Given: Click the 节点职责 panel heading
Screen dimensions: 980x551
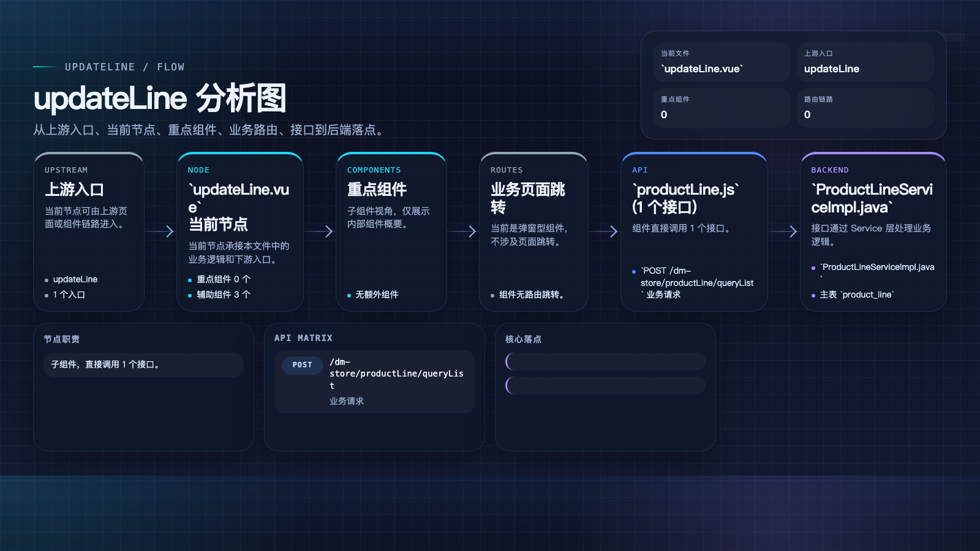Looking at the screenshot, I should point(61,339).
